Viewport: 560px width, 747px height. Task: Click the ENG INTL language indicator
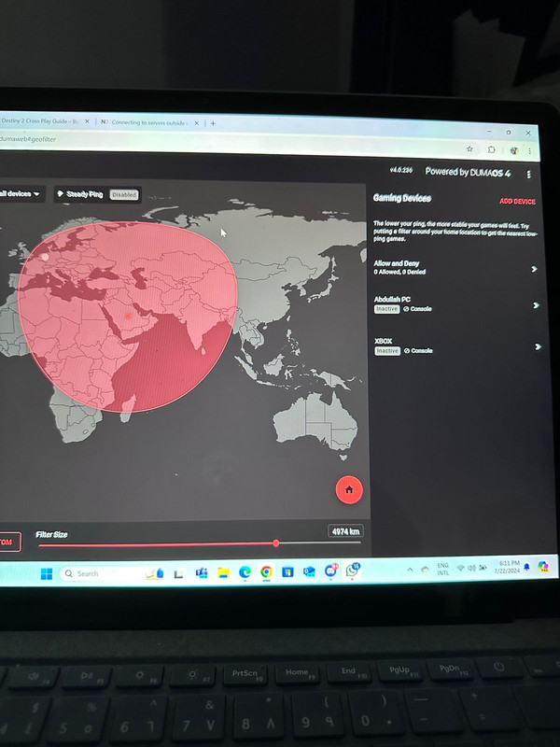442,569
